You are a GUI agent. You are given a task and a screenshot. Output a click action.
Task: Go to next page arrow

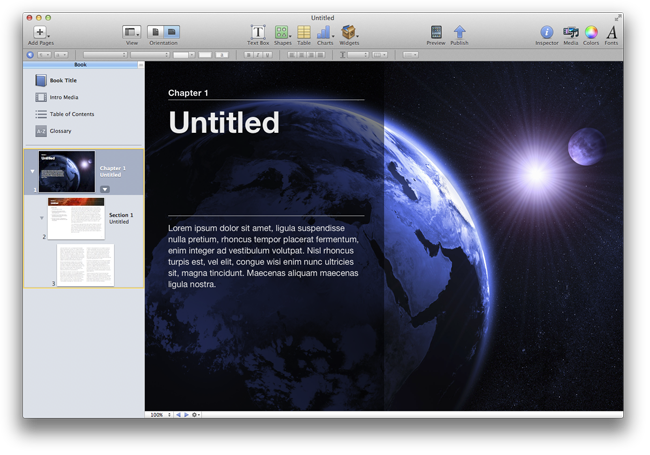(x=187, y=414)
